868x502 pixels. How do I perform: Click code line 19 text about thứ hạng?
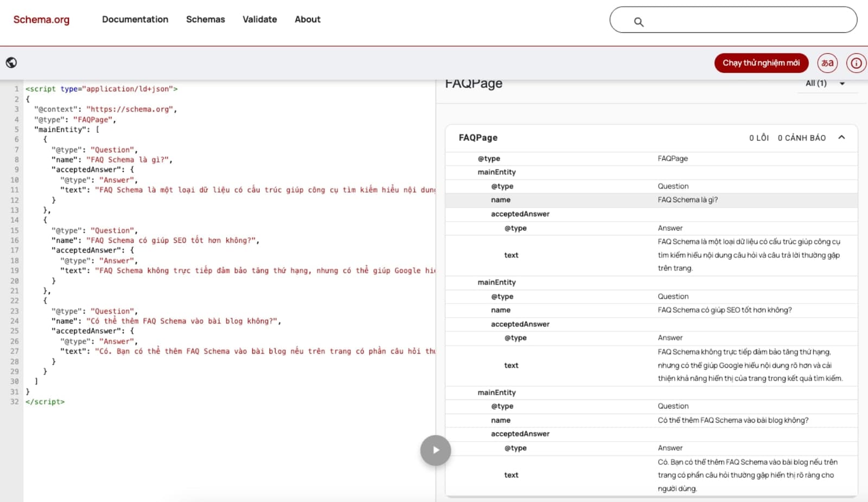[247, 271]
